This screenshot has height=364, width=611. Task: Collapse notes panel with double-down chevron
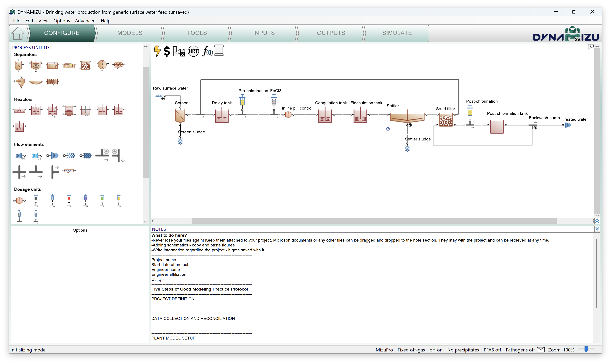(x=597, y=229)
